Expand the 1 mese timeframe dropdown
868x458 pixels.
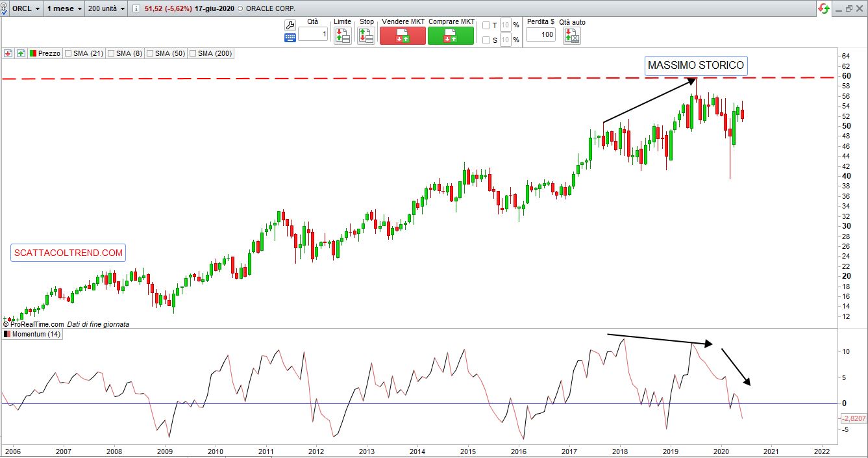(65, 9)
